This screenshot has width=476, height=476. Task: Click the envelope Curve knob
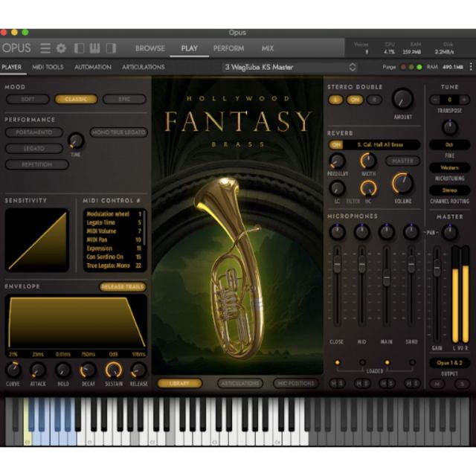13,370
